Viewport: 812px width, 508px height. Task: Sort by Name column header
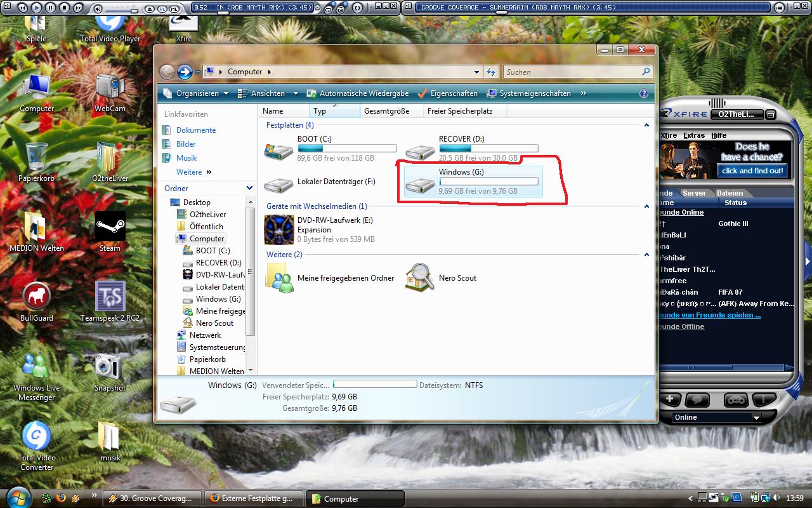click(284, 111)
